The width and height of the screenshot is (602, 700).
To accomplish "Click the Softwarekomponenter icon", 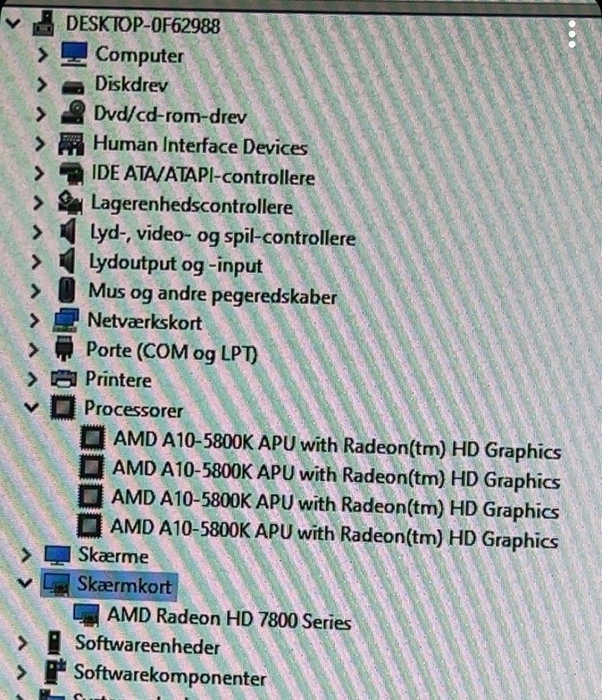I will [55, 672].
